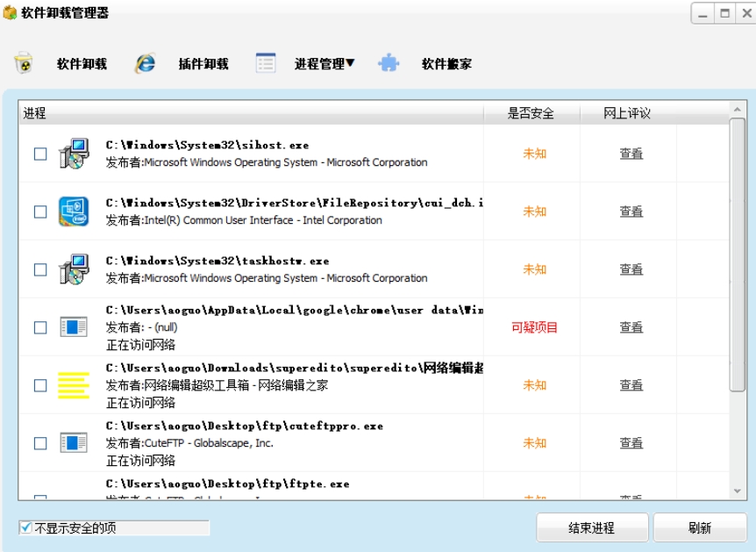
Task: Select the C:\Windows\System32\sihost.exe path text
Action: tap(207, 145)
